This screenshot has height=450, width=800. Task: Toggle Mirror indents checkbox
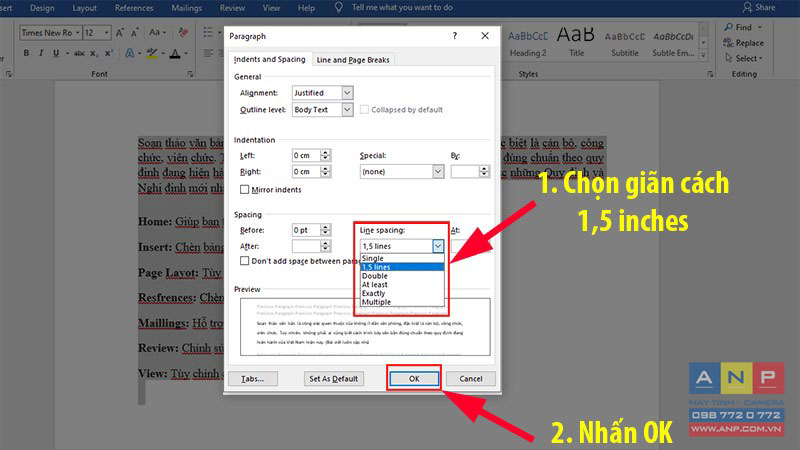[x=244, y=189]
